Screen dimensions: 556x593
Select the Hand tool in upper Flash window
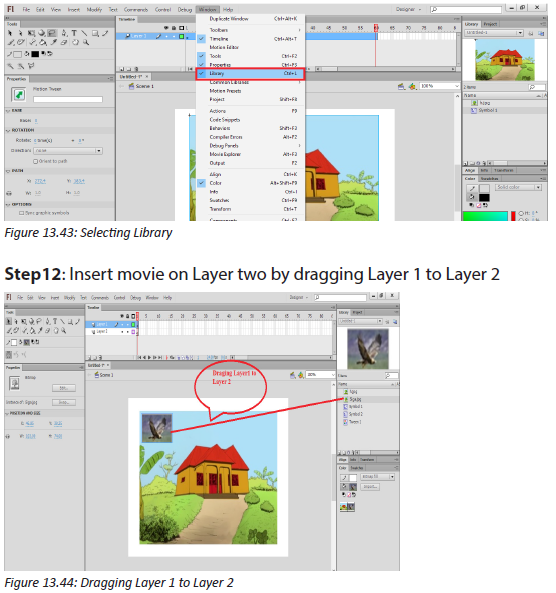pyautogui.click(x=76, y=43)
